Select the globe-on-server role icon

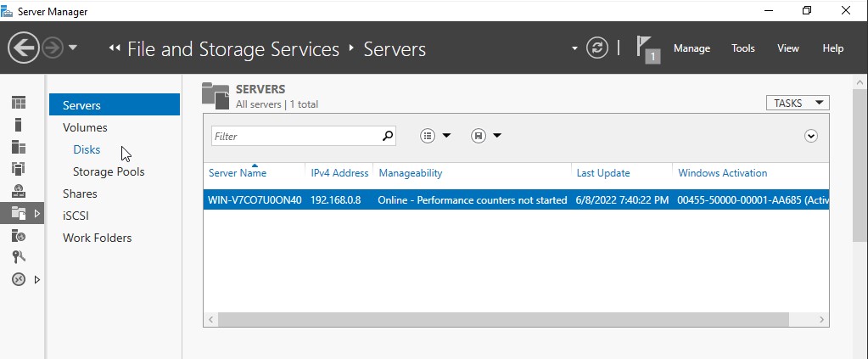point(19,191)
